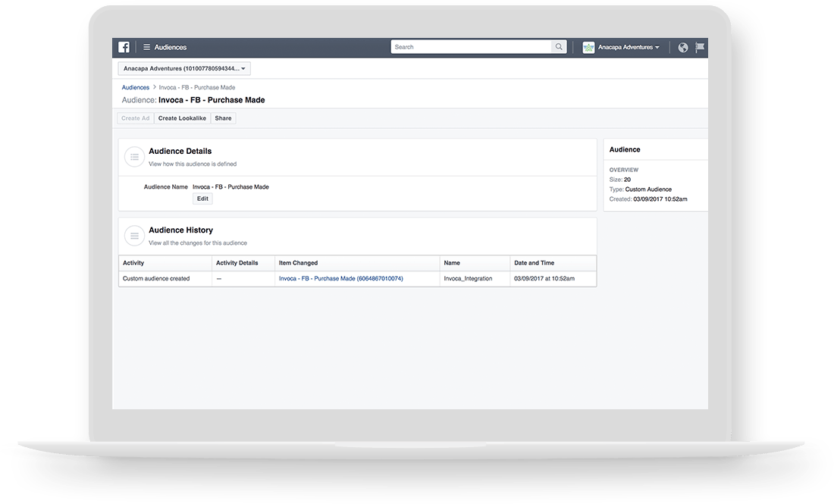Edit the audience name
Screen dimensions: 834x504
(202, 198)
